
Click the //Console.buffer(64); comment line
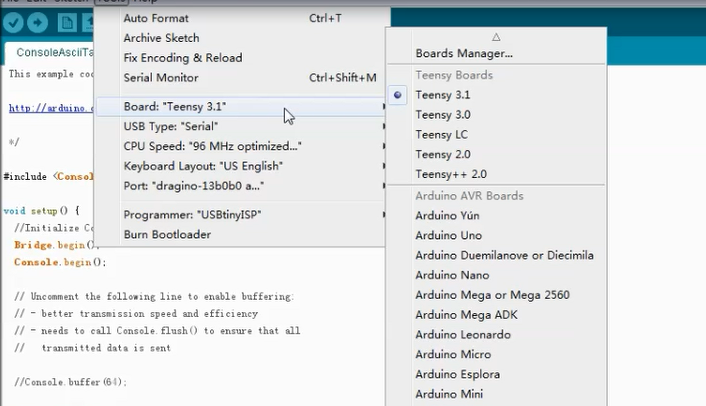[x=71, y=382]
